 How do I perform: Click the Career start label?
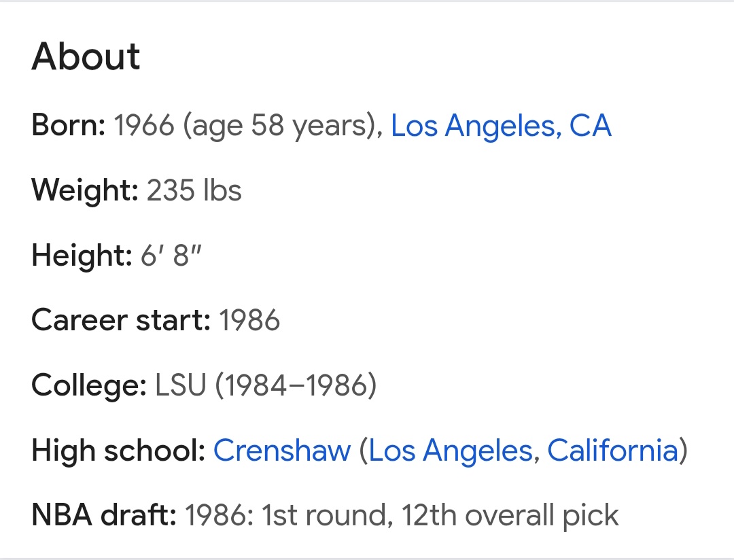click(121, 320)
